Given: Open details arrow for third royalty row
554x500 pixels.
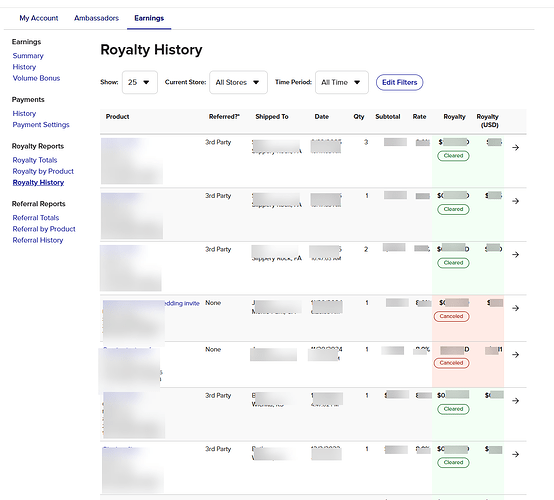Looking at the screenshot, I should point(515,255).
